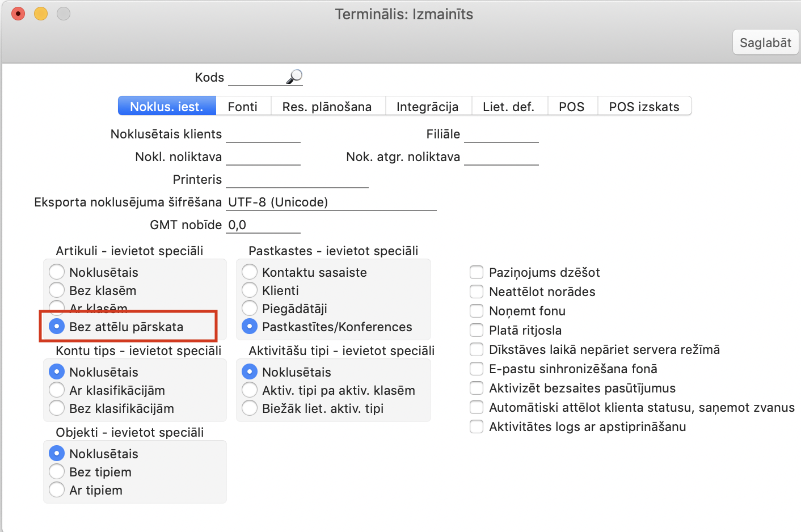Screen dimensions: 801x532
Task: Tick the Noņemt fonu checkbox
Action: click(477, 311)
